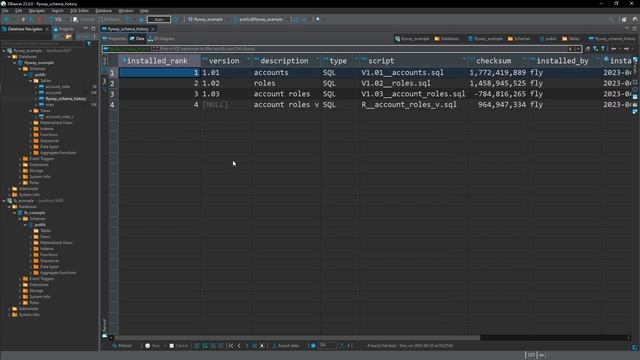The image size is (640, 360).
Task: Click the fetch size field showing 200
Action: point(327,346)
